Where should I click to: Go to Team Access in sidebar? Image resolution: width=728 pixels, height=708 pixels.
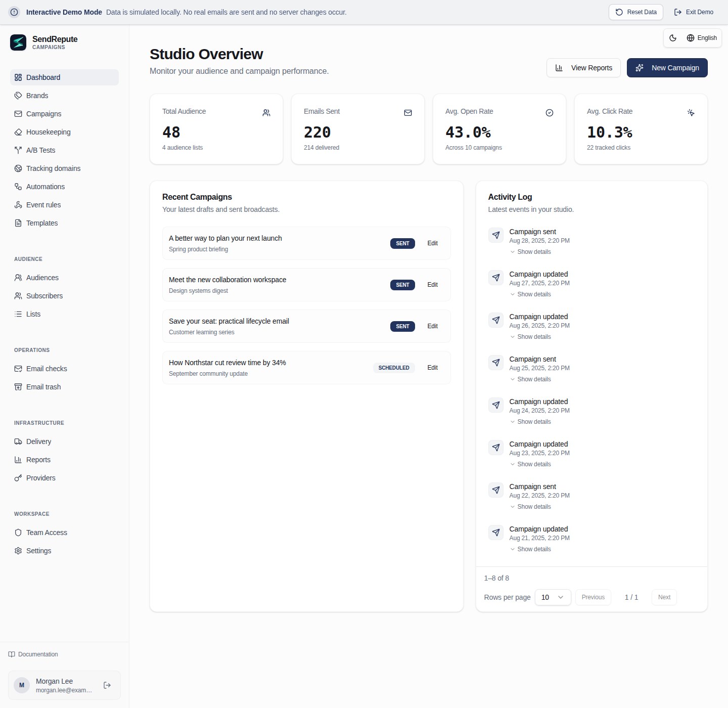coord(64,533)
